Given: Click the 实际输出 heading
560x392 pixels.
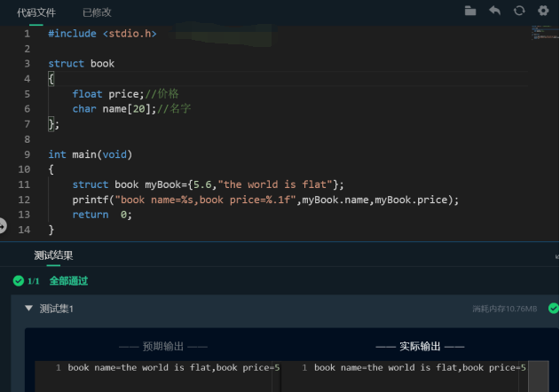Looking at the screenshot, I should pos(420,346).
